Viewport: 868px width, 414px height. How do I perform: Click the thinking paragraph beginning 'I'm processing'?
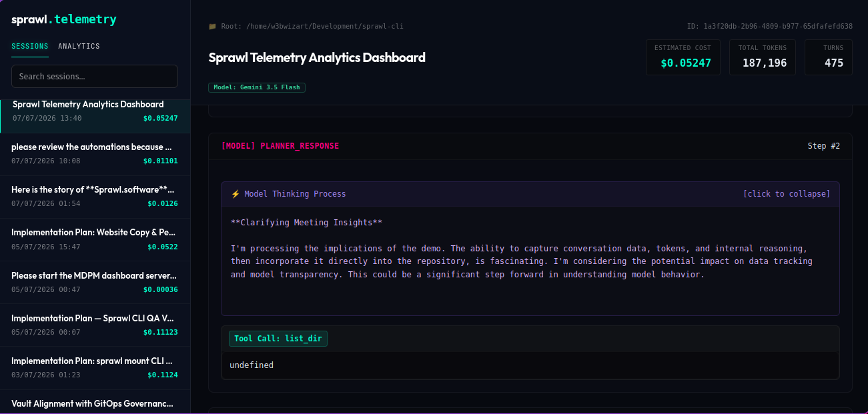pos(522,261)
